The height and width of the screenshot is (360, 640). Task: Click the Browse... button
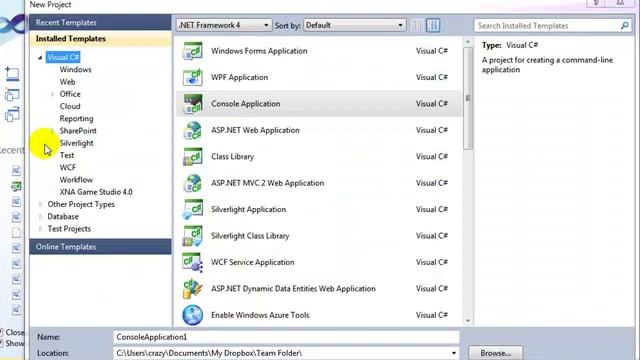tap(496, 353)
